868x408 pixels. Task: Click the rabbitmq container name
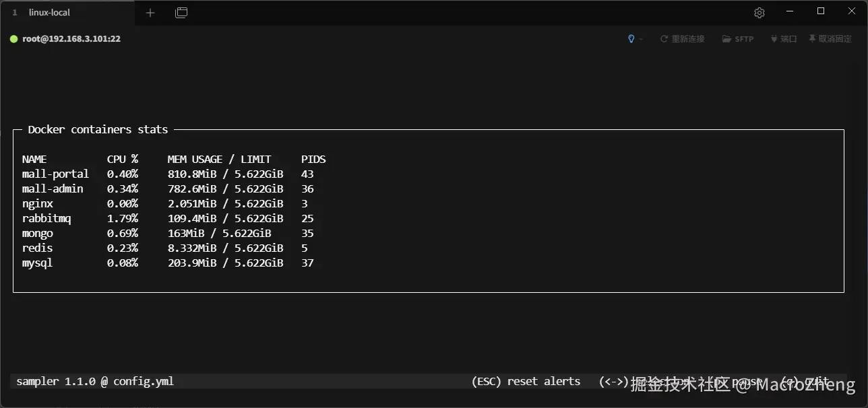tap(46, 218)
